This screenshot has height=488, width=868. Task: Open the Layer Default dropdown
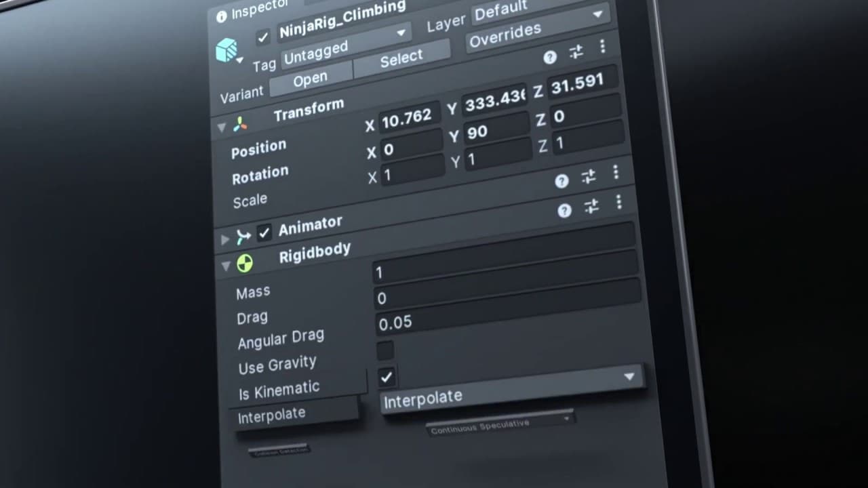tap(539, 9)
